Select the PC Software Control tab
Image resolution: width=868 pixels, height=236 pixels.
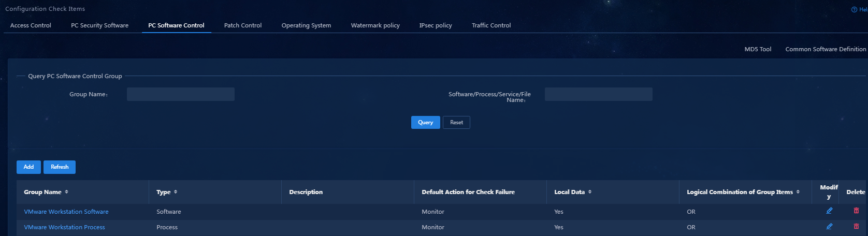[x=176, y=25]
